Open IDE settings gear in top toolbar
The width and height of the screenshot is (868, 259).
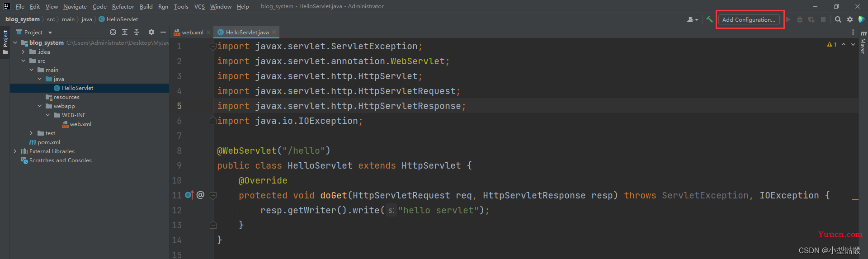(850, 19)
